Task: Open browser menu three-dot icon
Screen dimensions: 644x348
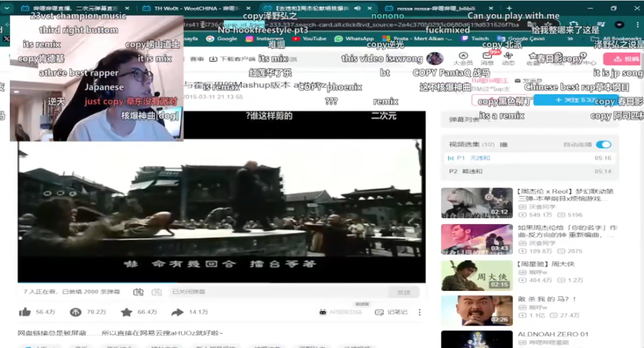Action: pos(637,24)
